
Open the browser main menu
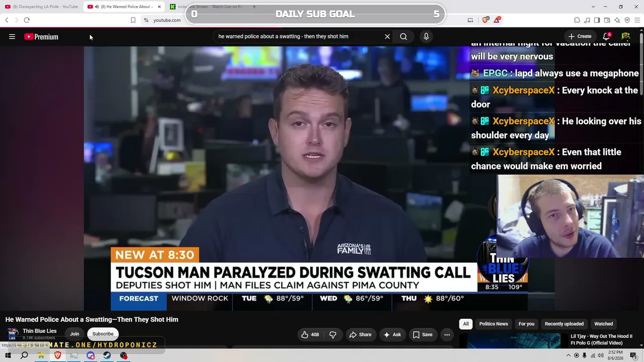pos(637,20)
